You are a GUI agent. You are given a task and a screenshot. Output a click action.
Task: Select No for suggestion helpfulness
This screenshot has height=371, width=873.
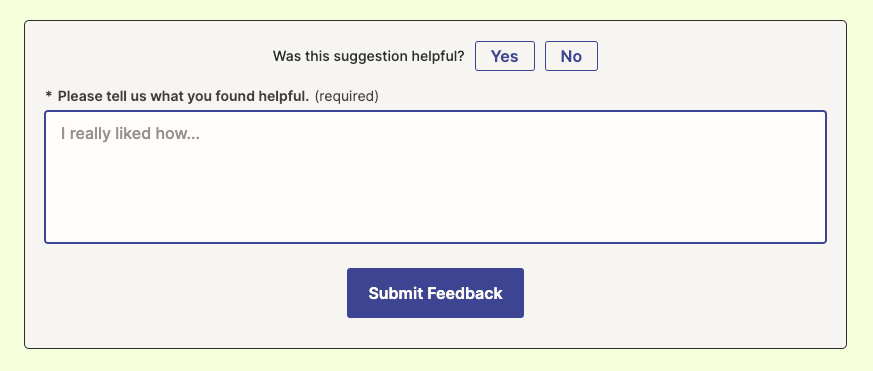[571, 56]
